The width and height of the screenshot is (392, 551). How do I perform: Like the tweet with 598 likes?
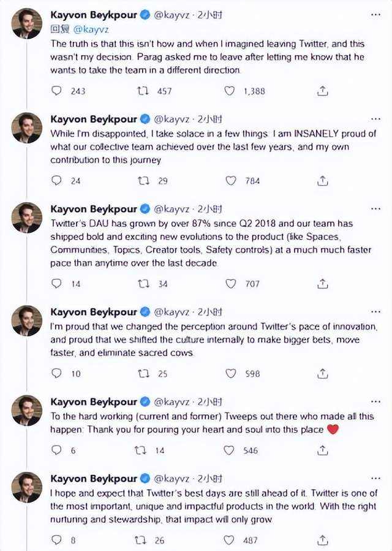231,373
